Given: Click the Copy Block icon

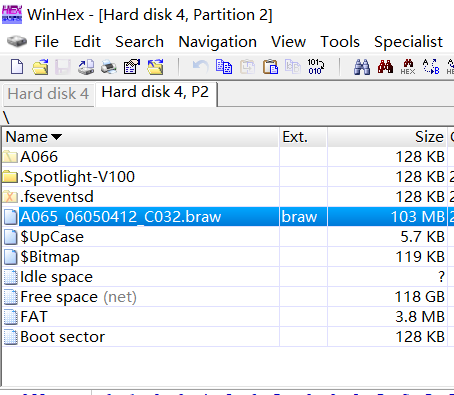Looking at the screenshot, I should click(x=224, y=67).
